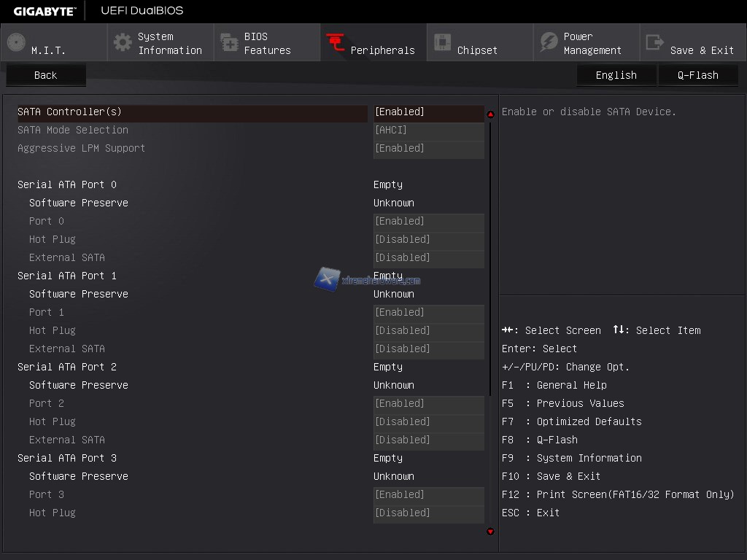Switch to the Chipset tab
The width and height of the screenshot is (747, 560).
click(477, 50)
